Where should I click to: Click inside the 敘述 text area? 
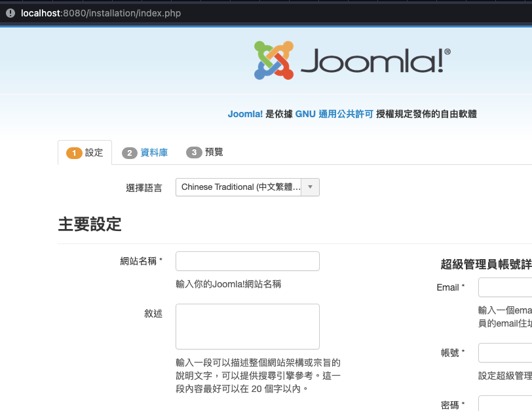coord(248,327)
